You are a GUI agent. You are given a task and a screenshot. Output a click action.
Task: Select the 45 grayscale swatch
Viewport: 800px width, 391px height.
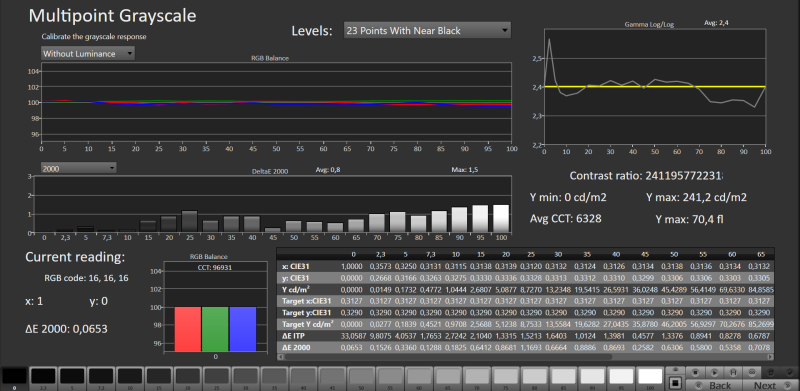332,377
